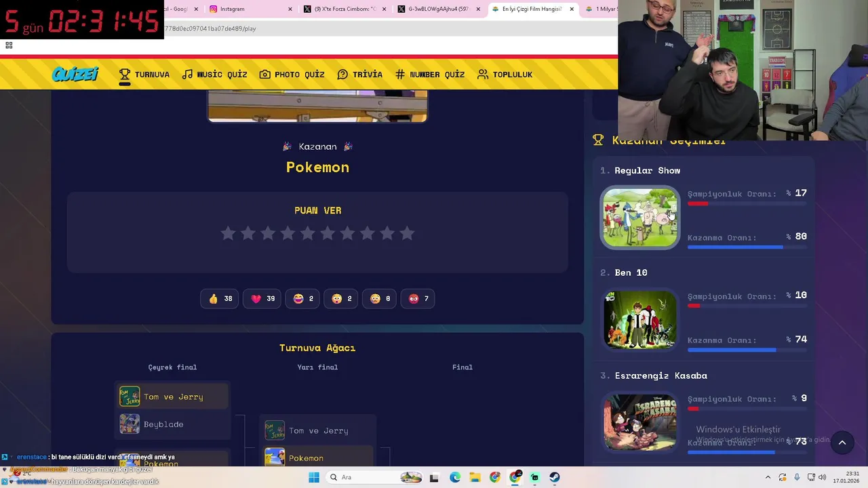Open Microsoft Edge from taskbar

pos(455,477)
